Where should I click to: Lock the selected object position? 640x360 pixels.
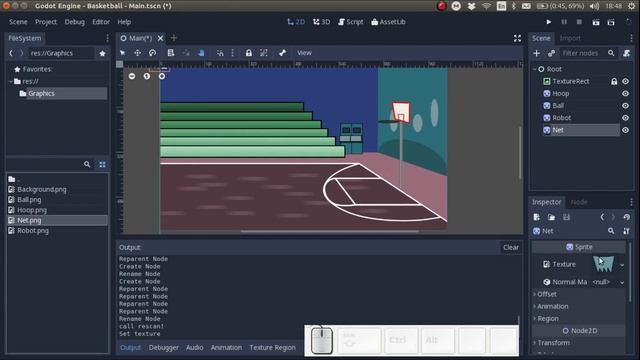pyautogui.click(x=249, y=53)
